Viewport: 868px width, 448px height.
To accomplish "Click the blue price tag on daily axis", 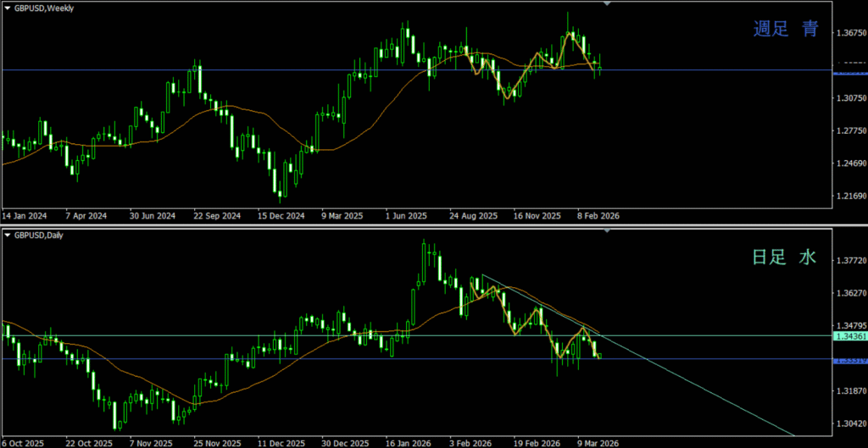I will click(849, 360).
